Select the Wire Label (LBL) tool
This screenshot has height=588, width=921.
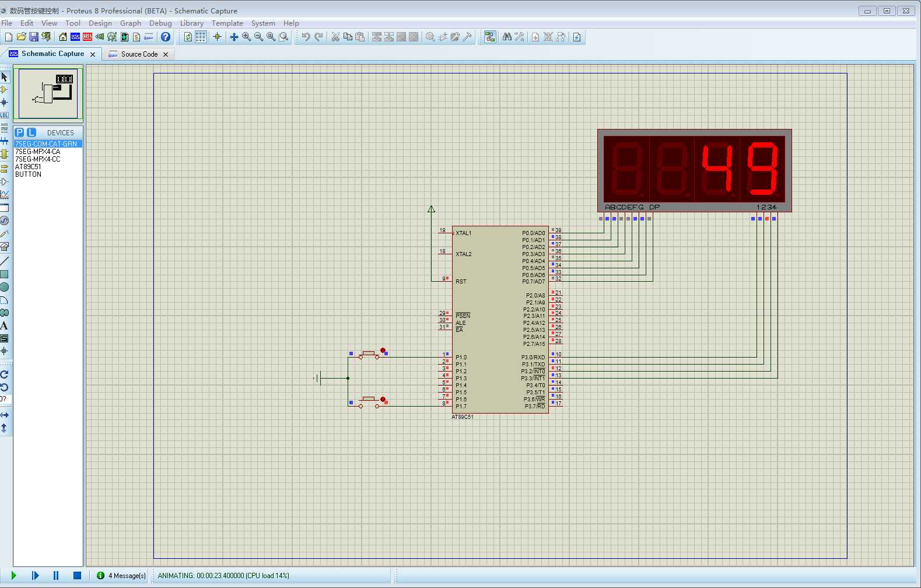[x=5, y=115]
